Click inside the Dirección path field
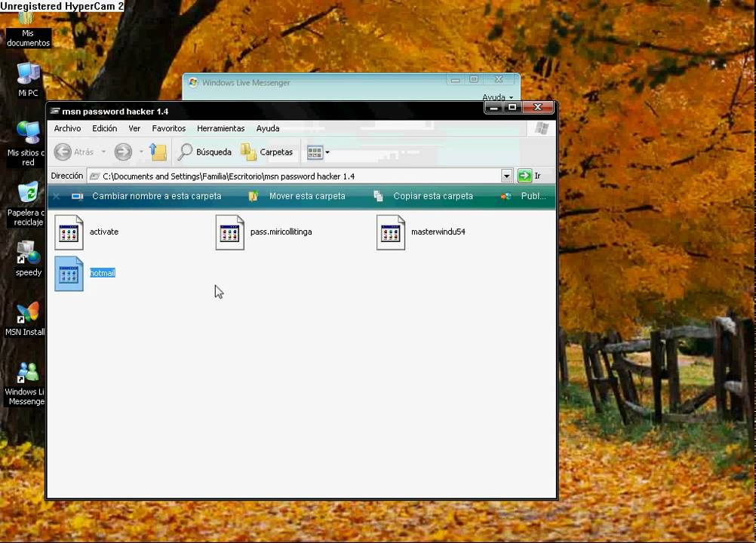Viewport: 756px width, 543px height. tap(294, 176)
